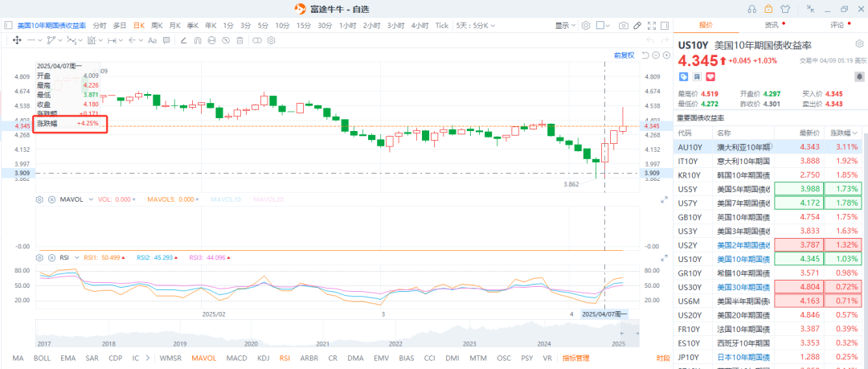Expand the line drawing tool dropdown
868x369 pixels.
tap(41, 40)
